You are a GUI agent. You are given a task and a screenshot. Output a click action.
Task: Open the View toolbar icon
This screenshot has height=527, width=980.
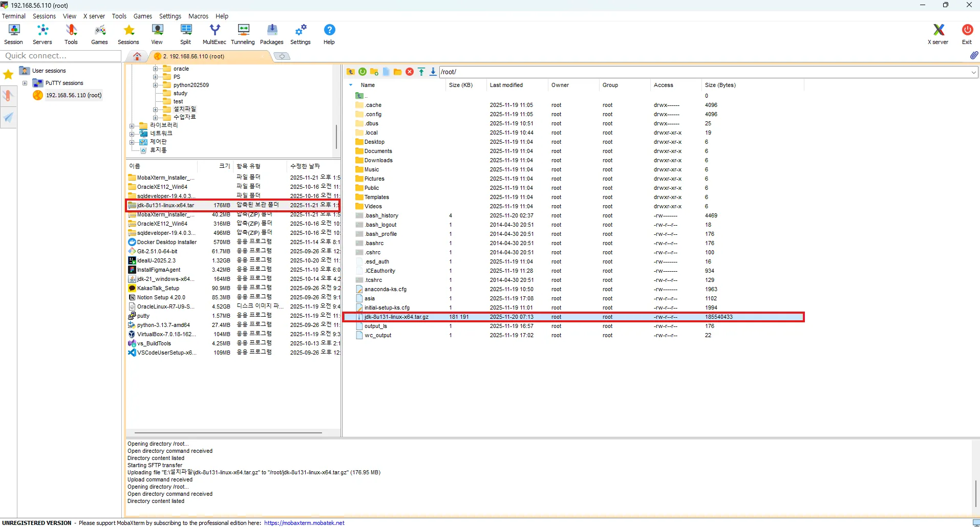pyautogui.click(x=157, y=34)
